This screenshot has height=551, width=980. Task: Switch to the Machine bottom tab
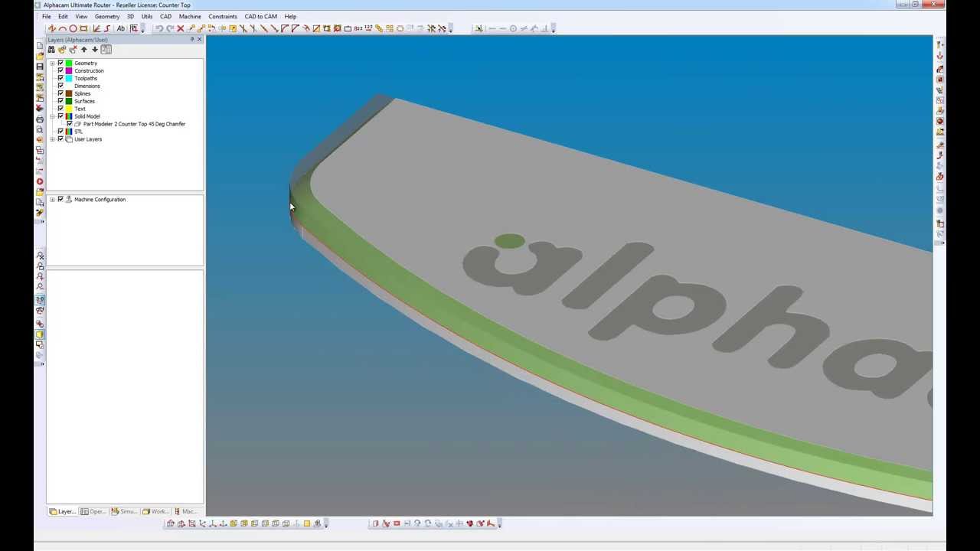[186, 511]
